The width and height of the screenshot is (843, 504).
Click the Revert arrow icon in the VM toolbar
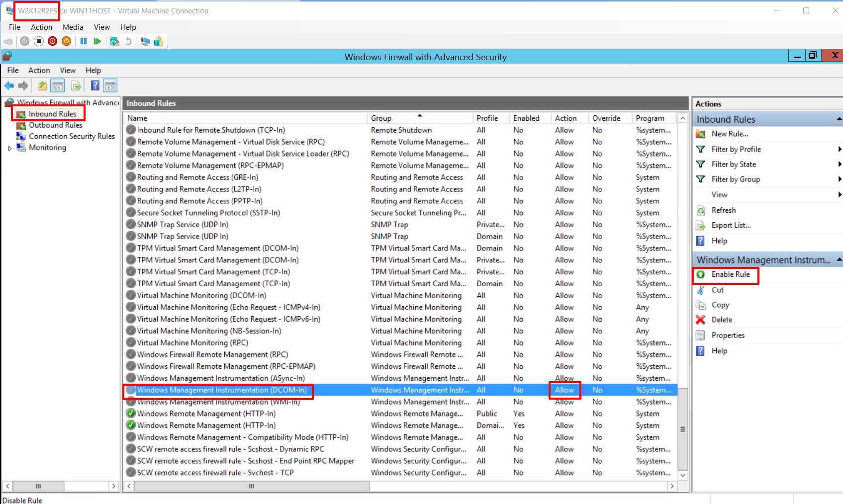click(128, 41)
